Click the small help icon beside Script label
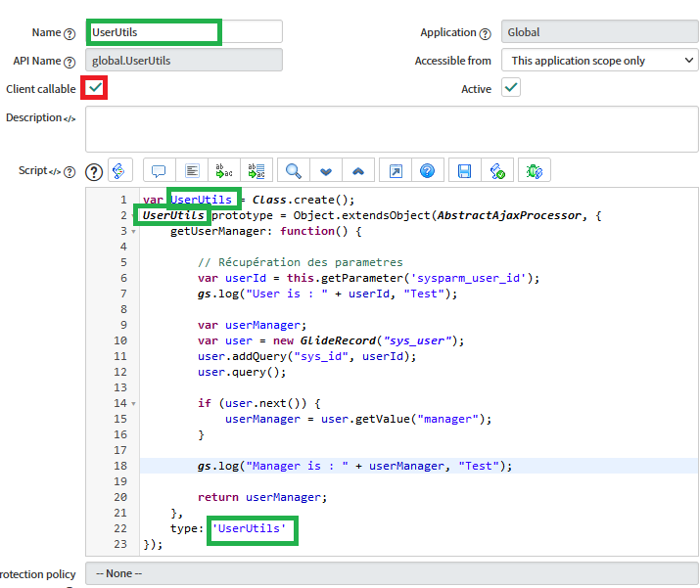Viewport: 700px width, 588px height. click(x=70, y=172)
